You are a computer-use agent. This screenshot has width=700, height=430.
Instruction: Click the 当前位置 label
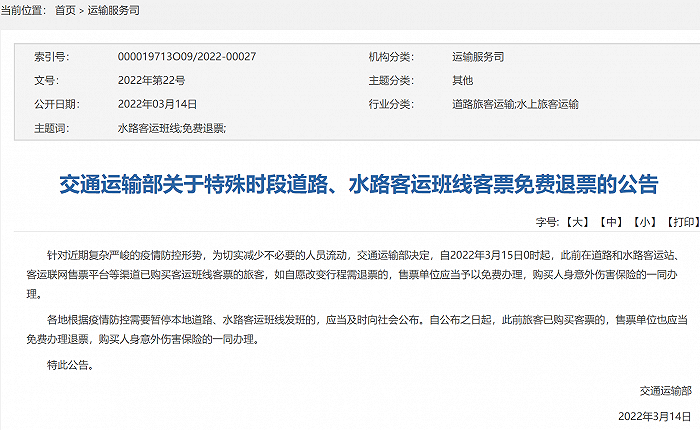[x=23, y=10]
